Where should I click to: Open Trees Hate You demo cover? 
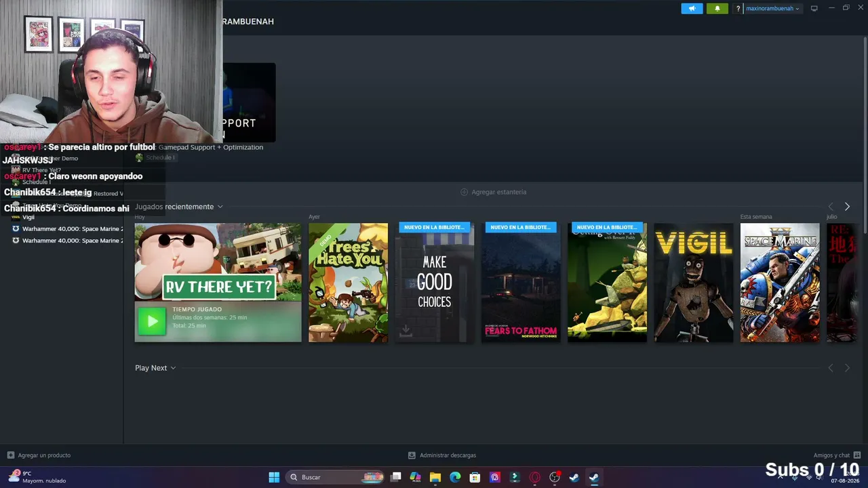tap(348, 283)
